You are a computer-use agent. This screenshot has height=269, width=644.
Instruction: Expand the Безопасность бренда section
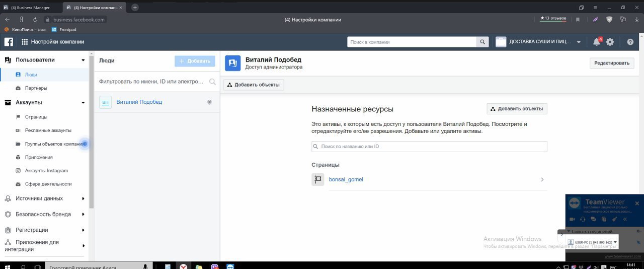[x=83, y=214]
